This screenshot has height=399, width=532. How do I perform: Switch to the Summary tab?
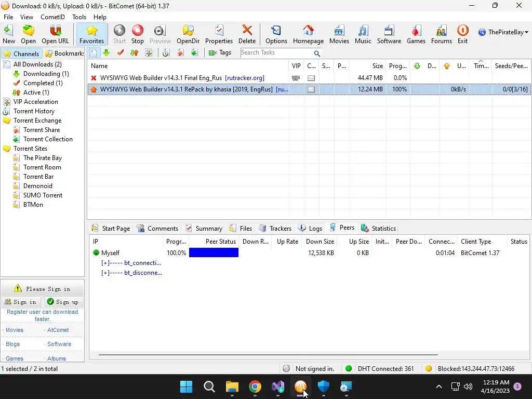coord(204,229)
